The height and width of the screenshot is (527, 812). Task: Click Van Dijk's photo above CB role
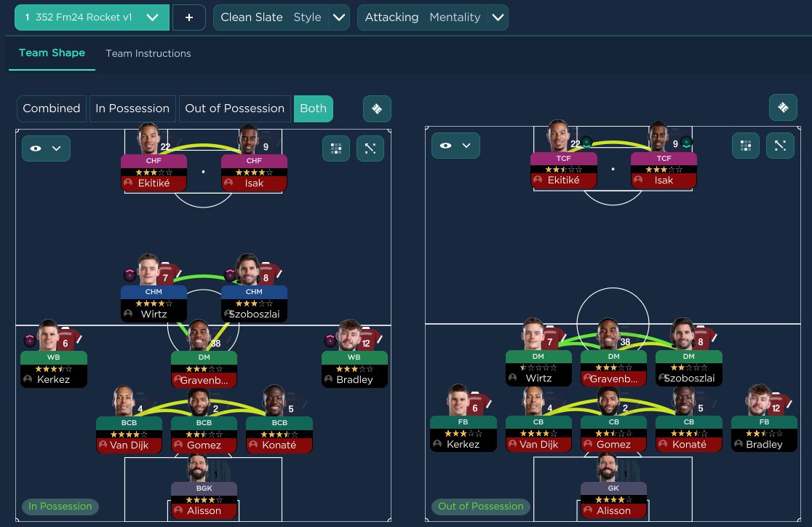533,402
